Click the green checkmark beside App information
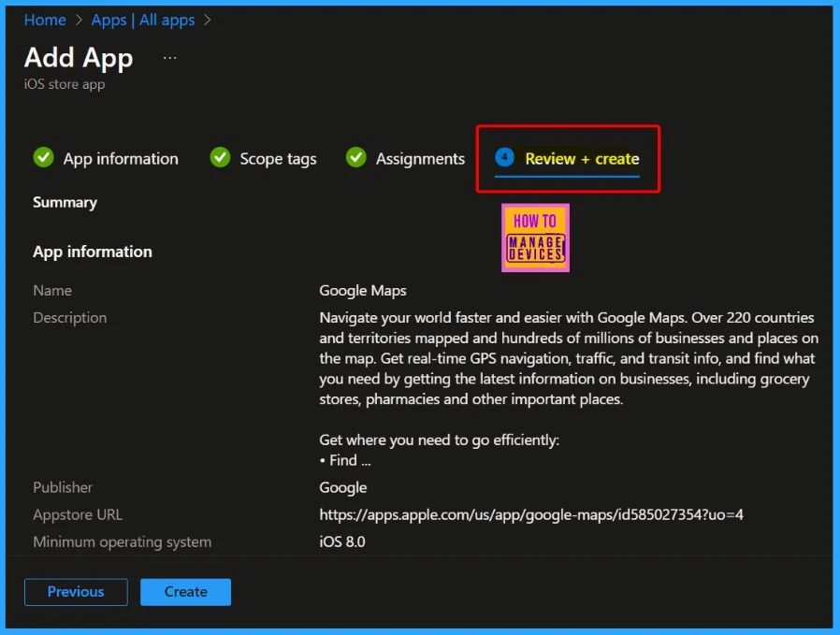 click(x=43, y=157)
